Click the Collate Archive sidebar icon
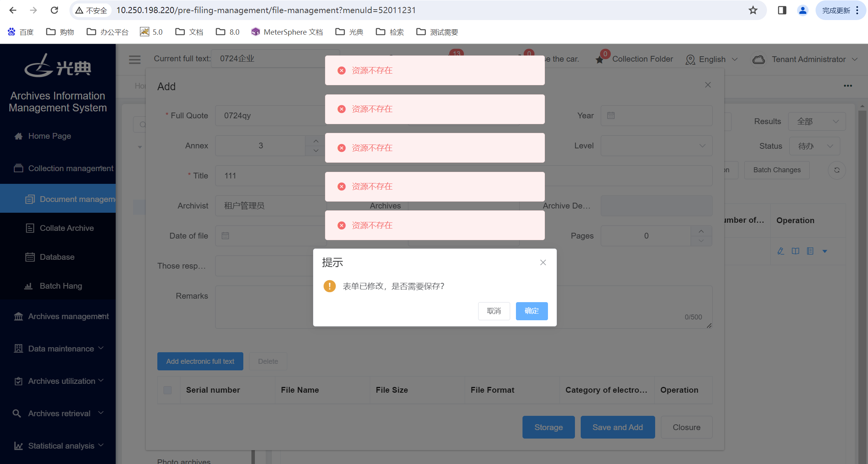Image resolution: width=868 pixels, height=464 pixels. click(30, 228)
